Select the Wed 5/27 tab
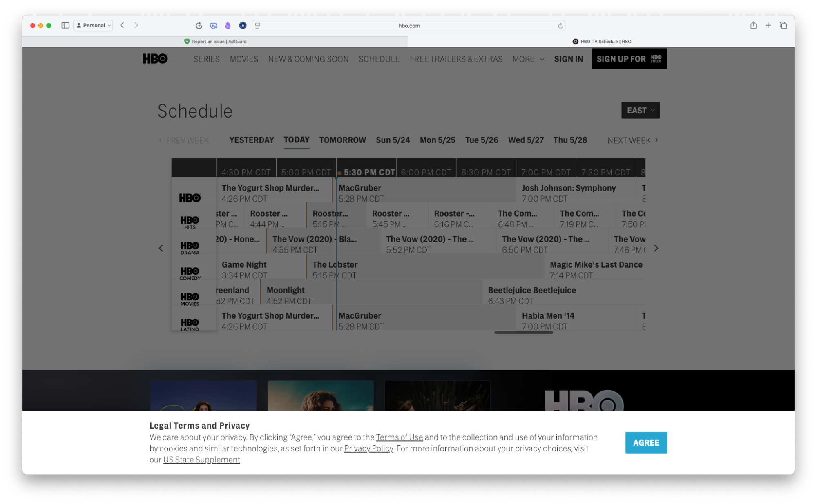817x504 pixels. pos(526,140)
